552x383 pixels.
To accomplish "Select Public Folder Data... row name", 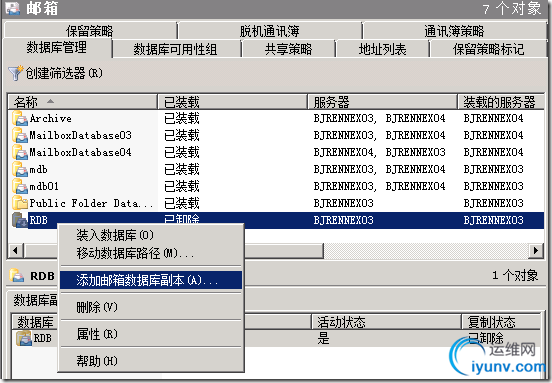I will (92, 203).
